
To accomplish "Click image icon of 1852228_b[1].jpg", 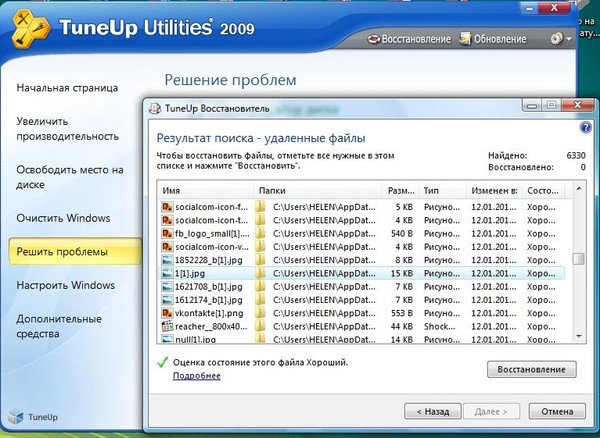I will pyautogui.click(x=167, y=261).
